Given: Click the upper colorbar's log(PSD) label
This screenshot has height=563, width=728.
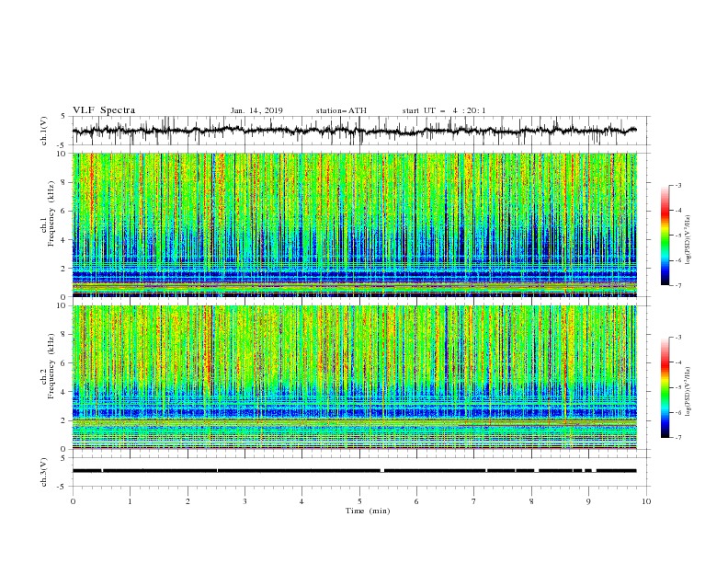Looking at the screenshot, I should [688, 240].
